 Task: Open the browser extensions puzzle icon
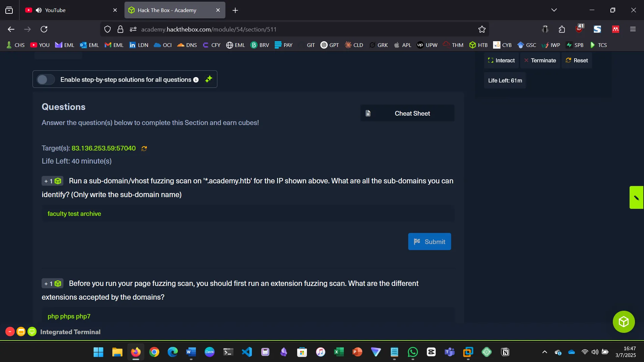[562, 29]
